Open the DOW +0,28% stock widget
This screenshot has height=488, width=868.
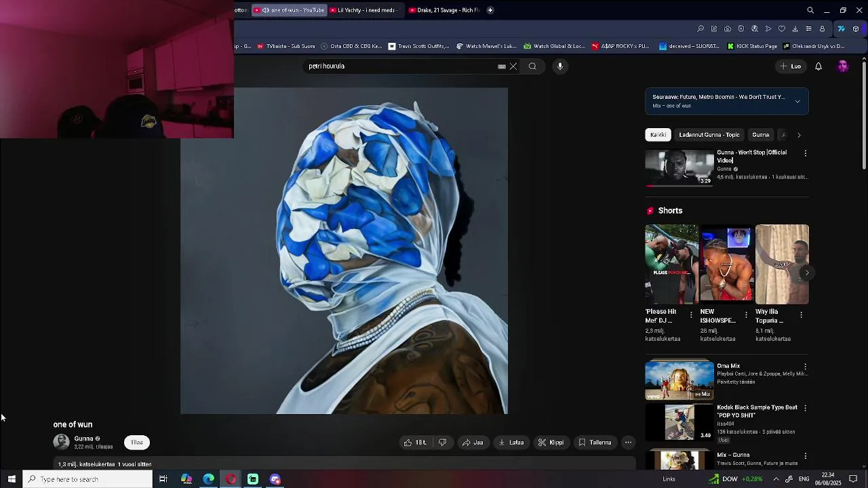tap(735, 479)
